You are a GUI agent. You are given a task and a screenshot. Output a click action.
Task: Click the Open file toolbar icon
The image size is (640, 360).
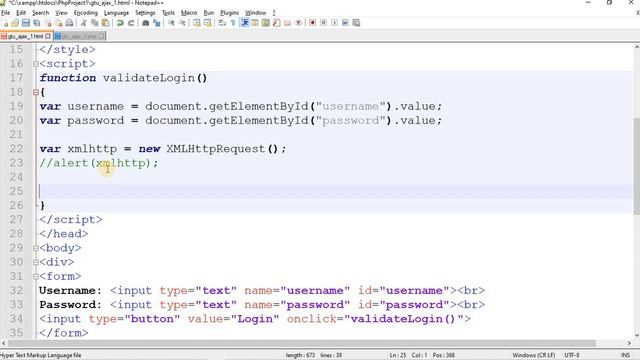(15, 23)
